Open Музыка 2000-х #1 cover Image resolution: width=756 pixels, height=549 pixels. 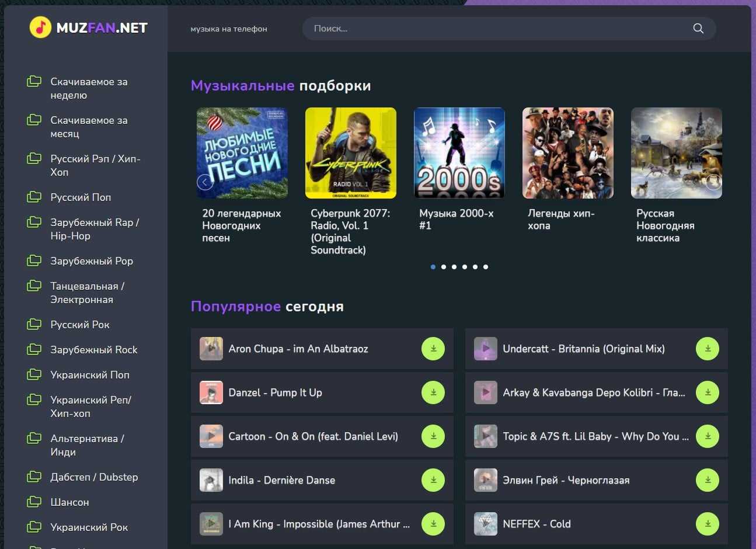tap(459, 153)
